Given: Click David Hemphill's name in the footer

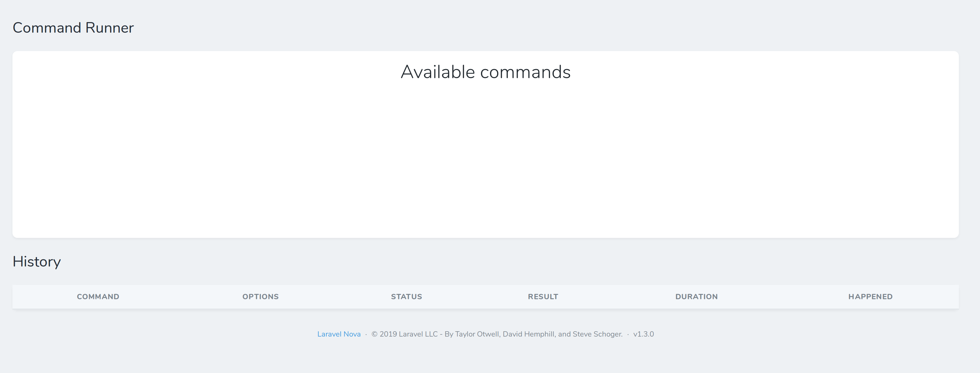Looking at the screenshot, I should (x=529, y=334).
